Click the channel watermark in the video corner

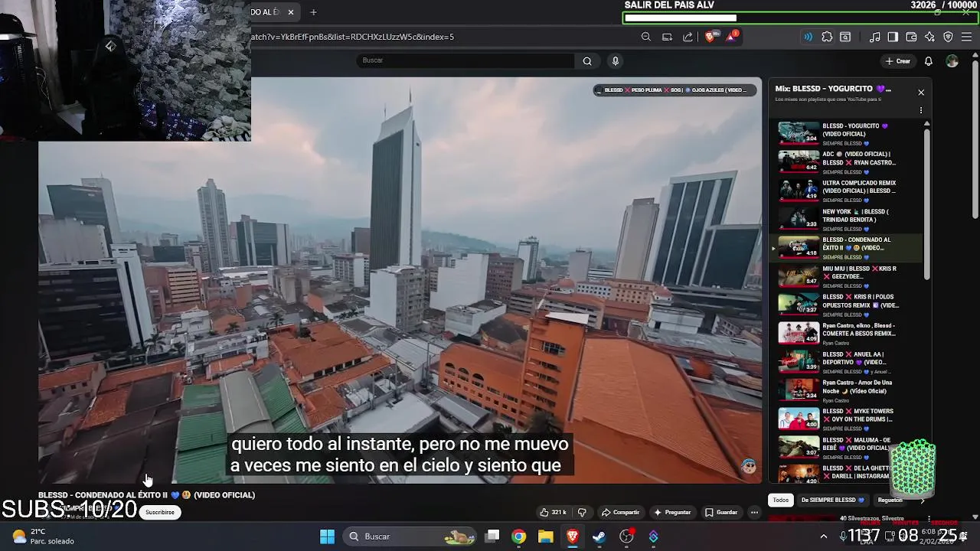[748, 467]
